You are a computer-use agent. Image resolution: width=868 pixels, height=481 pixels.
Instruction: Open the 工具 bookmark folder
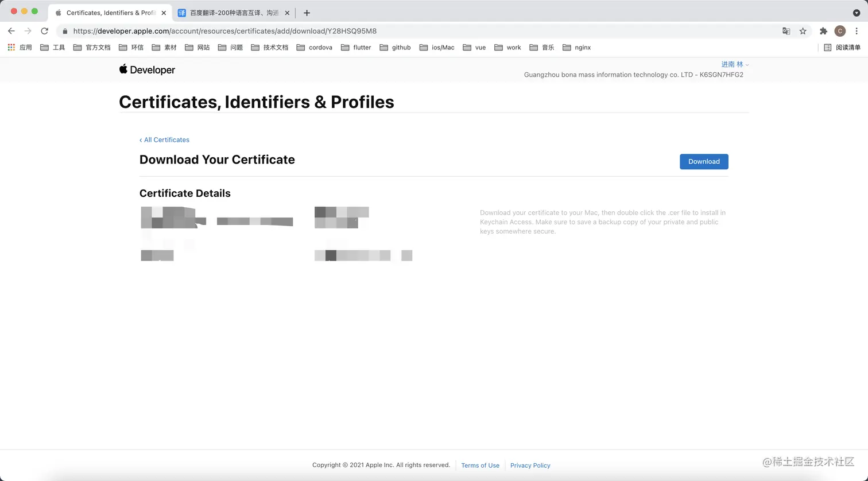[x=53, y=48]
